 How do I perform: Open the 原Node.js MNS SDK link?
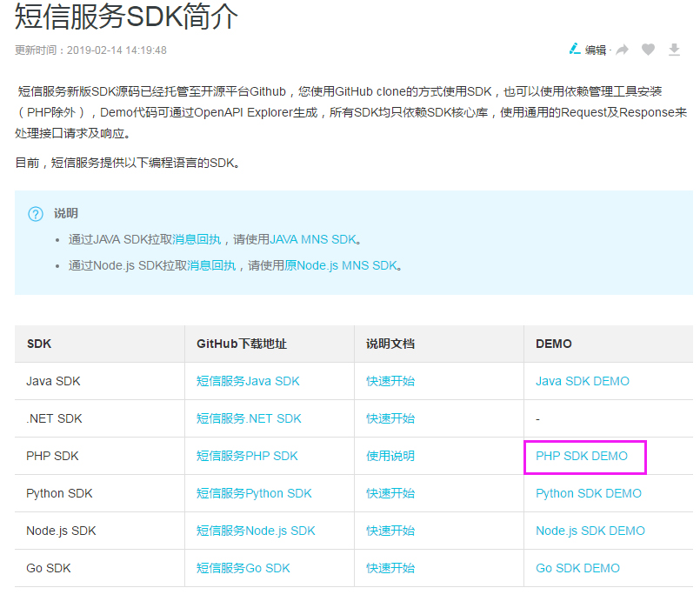(x=341, y=265)
